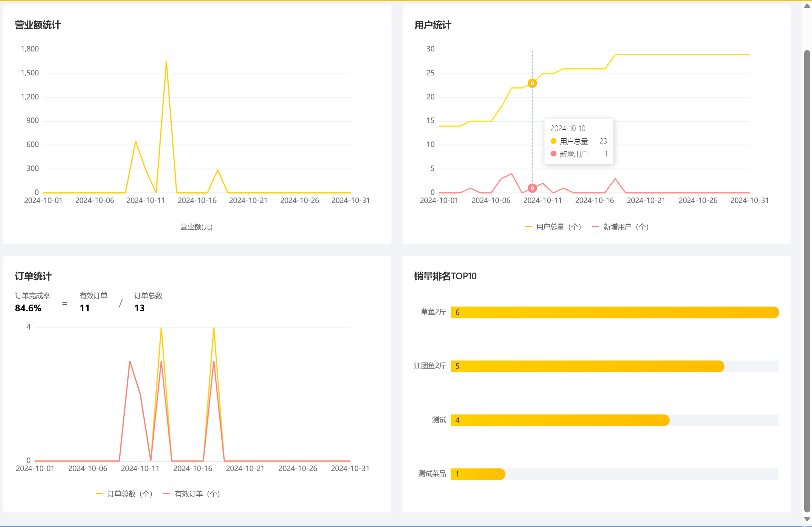Click the tooltip 用户总量 value 23
Screen dimensions: 812x527
pos(603,141)
